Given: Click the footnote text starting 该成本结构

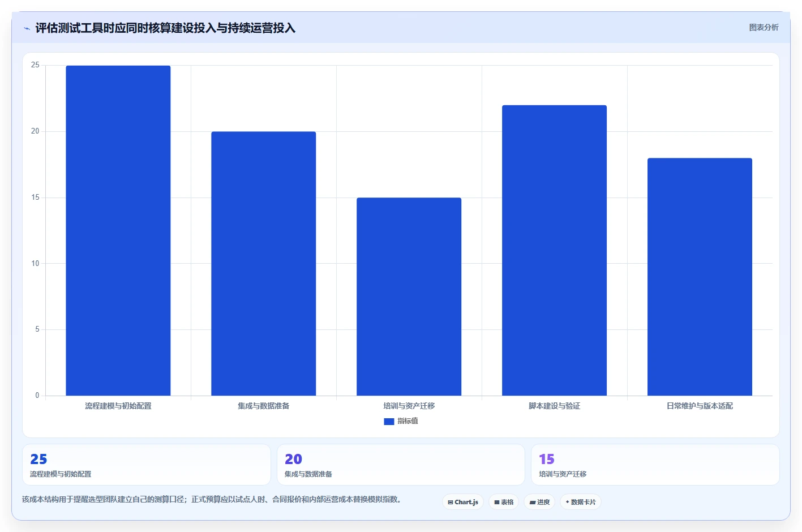Looking at the screenshot, I should coord(212,499).
